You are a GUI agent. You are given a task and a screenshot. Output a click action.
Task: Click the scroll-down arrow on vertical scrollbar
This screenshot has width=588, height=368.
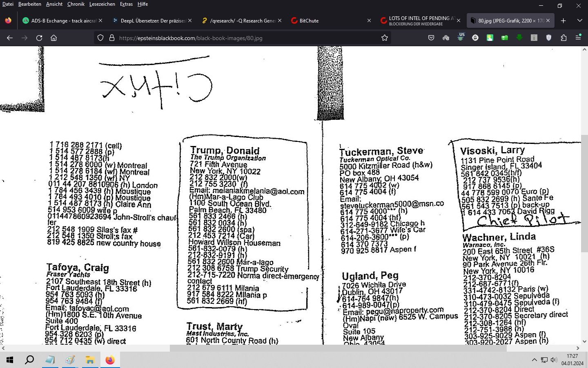pos(584,341)
